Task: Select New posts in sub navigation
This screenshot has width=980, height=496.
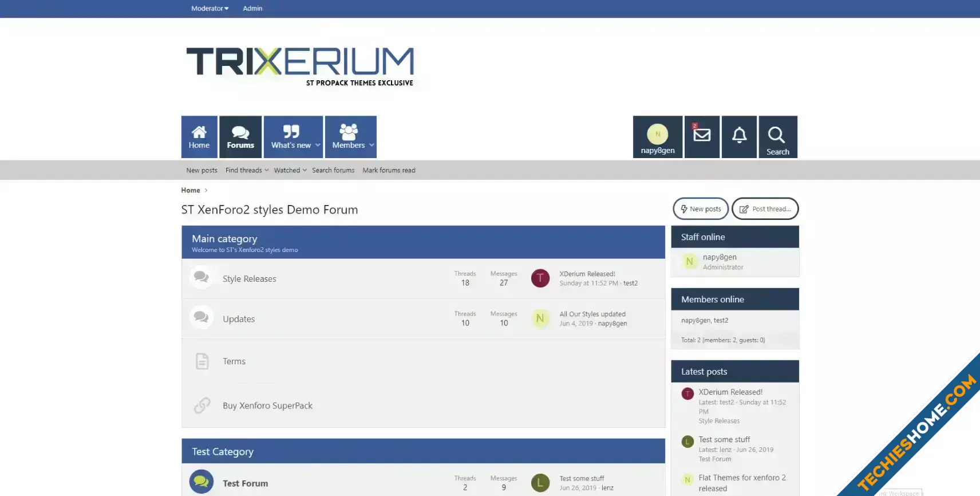Action: (201, 170)
